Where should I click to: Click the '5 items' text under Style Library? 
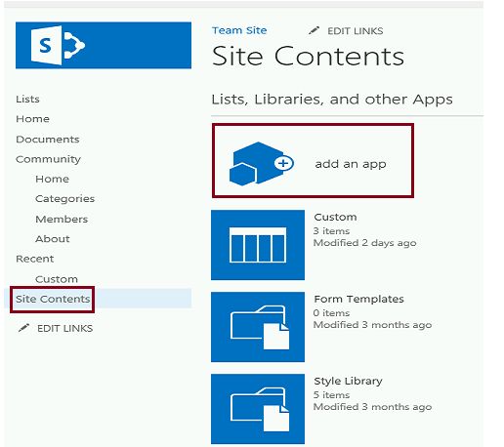coord(331,395)
